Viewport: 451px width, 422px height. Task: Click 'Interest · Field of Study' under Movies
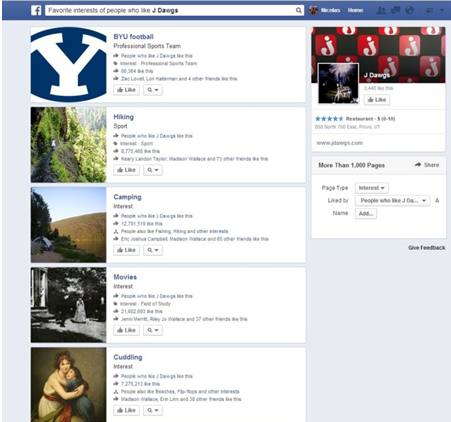(145, 304)
